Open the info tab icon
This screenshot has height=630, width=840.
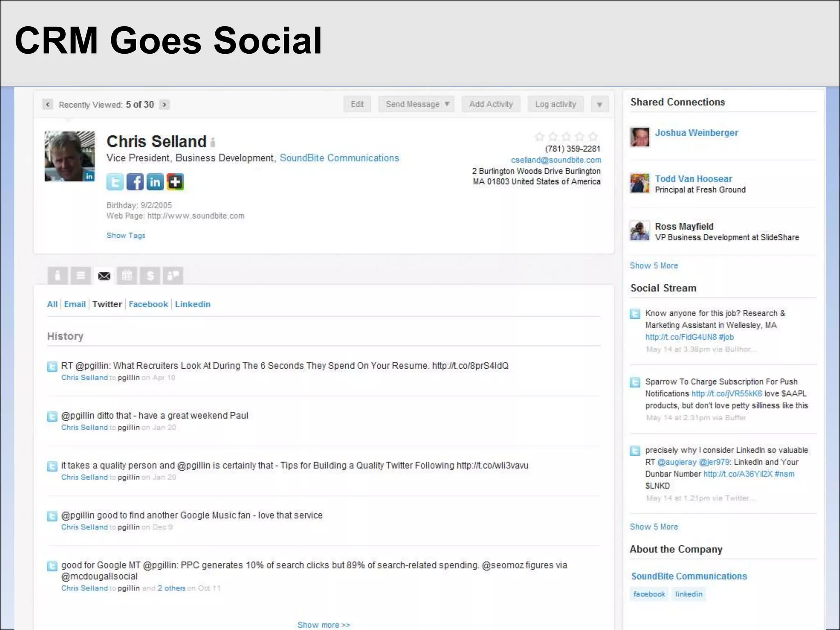coord(57,276)
